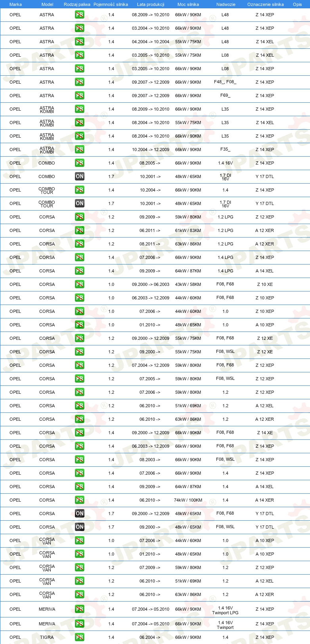The height and width of the screenshot is (644, 310).
Task: Select the F69_ body cell
Action: (225, 96)
